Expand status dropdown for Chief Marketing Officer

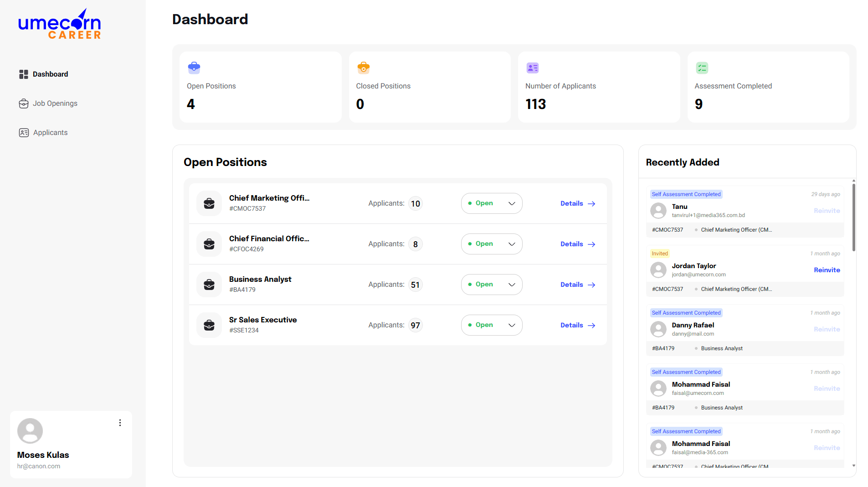[491, 203]
